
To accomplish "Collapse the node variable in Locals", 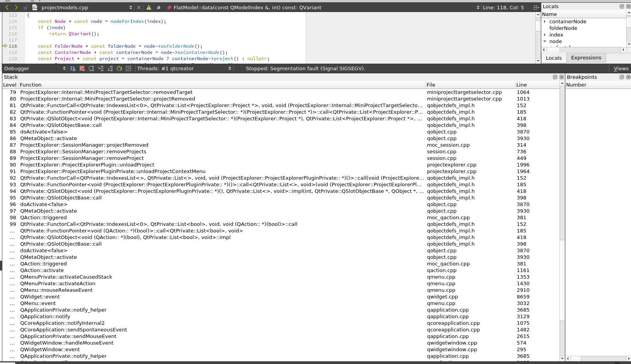I will pyautogui.click(x=545, y=41).
